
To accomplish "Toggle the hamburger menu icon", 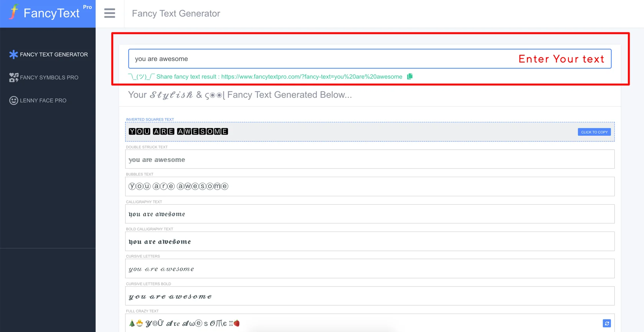I will [x=110, y=13].
